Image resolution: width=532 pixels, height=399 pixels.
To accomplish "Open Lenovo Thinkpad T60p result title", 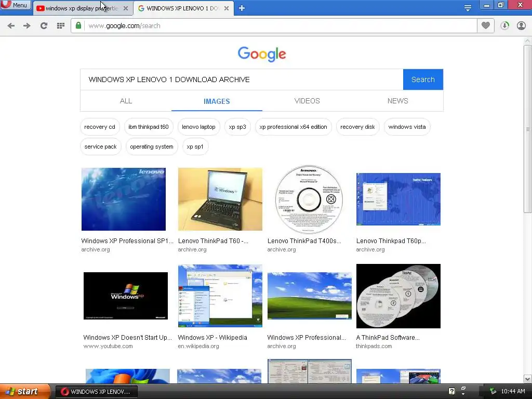I will (391, 241).
